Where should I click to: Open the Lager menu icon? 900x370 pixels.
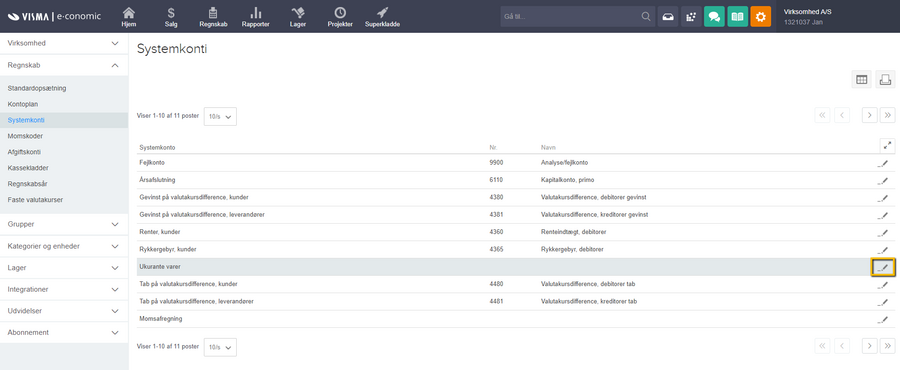coord(297,17)
